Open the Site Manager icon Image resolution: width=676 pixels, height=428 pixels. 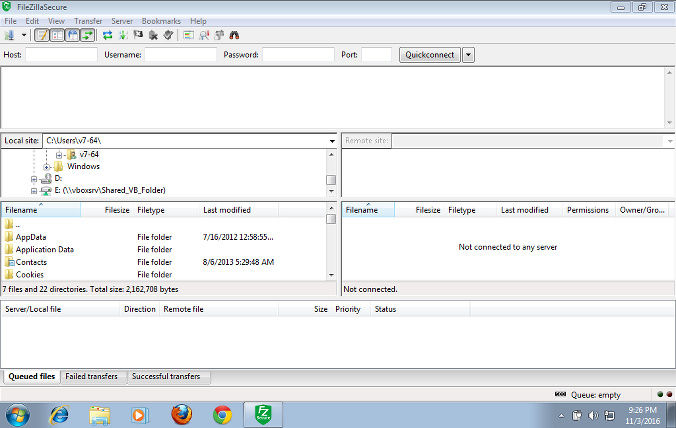pyautogui.click(x=10, y=35)
